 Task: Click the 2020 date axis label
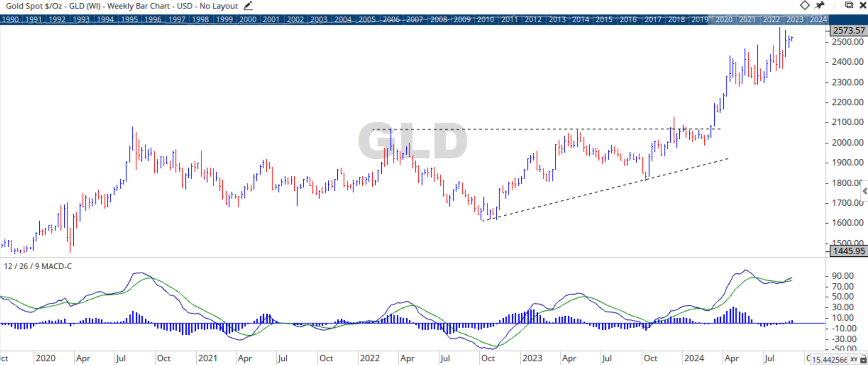(45, 358)
